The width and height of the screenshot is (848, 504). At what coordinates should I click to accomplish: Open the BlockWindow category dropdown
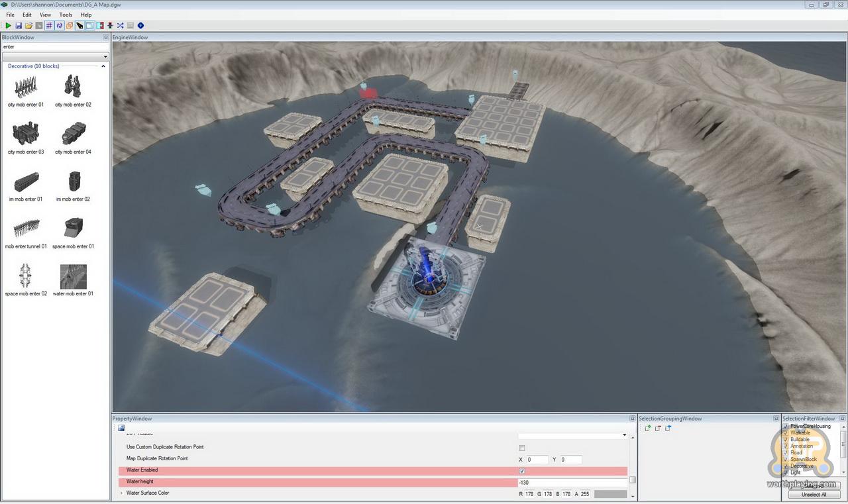105,57
